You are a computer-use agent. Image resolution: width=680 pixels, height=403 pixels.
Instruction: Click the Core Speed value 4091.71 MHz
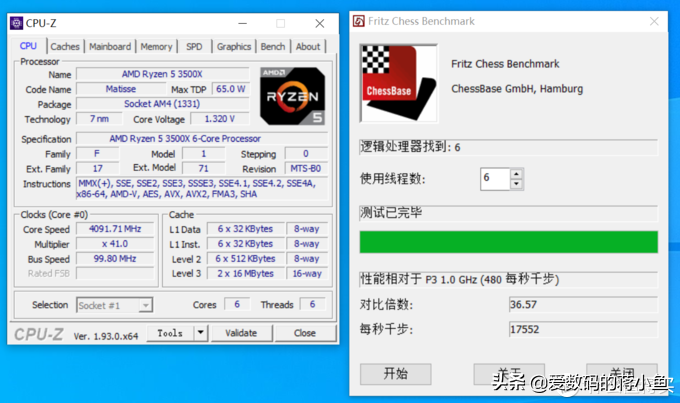pyautogui.click(x=115, y=229)
